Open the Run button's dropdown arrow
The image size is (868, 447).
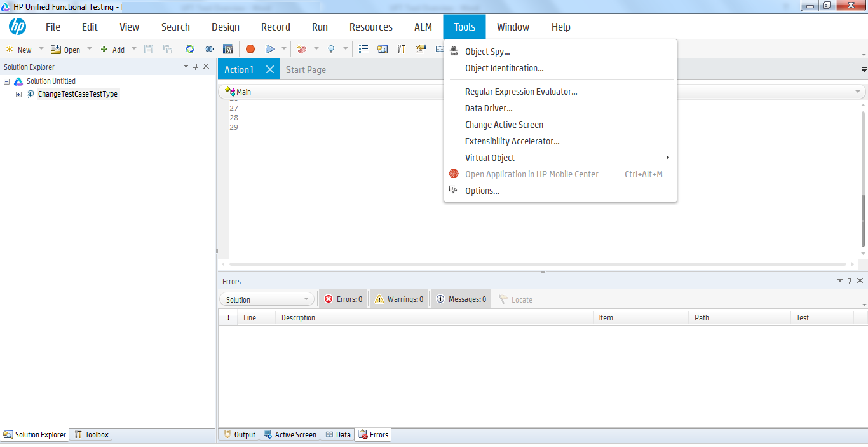click(x=283, y=48)
